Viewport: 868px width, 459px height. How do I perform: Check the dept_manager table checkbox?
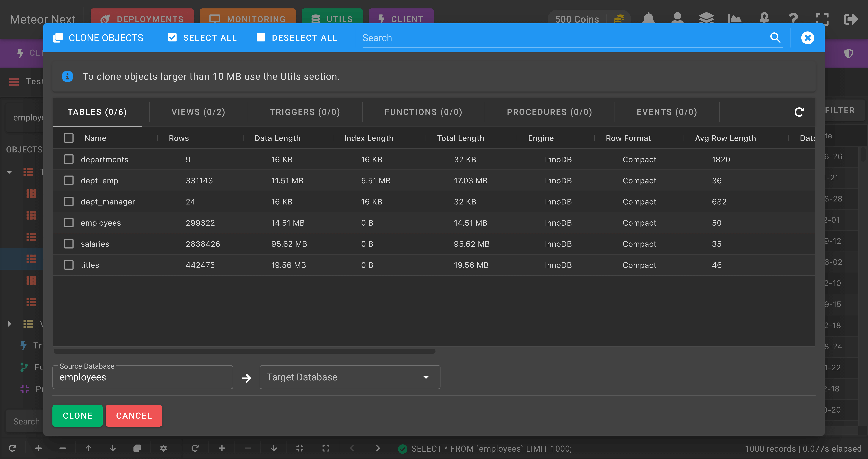69,201
